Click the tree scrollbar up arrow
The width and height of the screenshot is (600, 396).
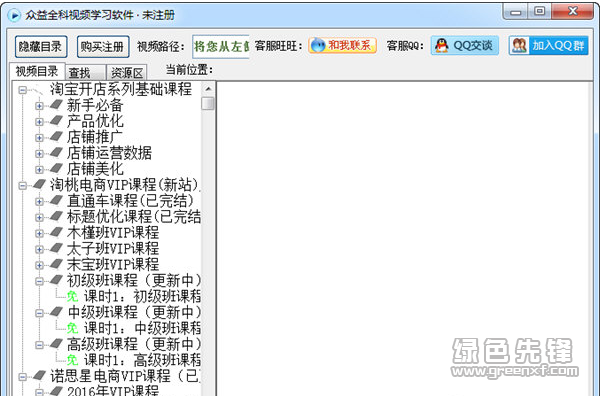(x=208, y=89)
